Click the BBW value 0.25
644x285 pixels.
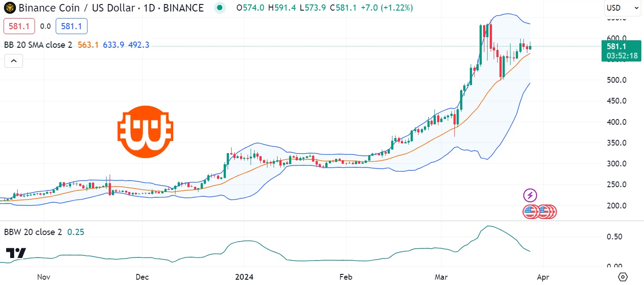76,232
